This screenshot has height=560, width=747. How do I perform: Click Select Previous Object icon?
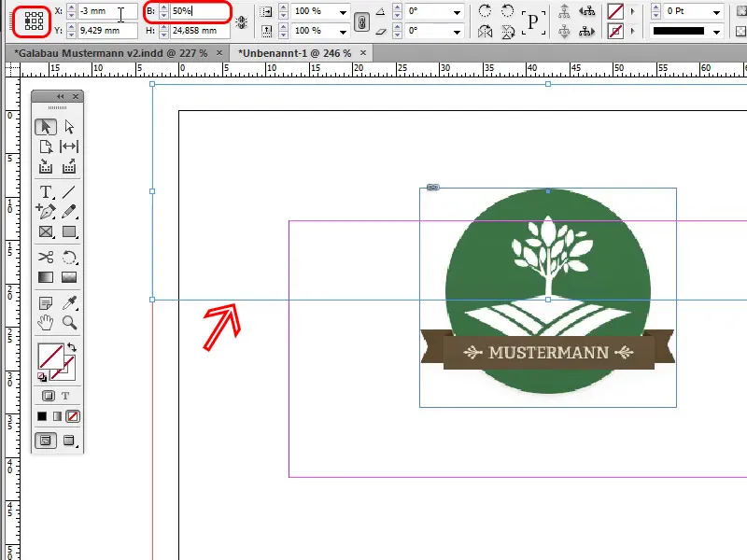tap(587, 10)
